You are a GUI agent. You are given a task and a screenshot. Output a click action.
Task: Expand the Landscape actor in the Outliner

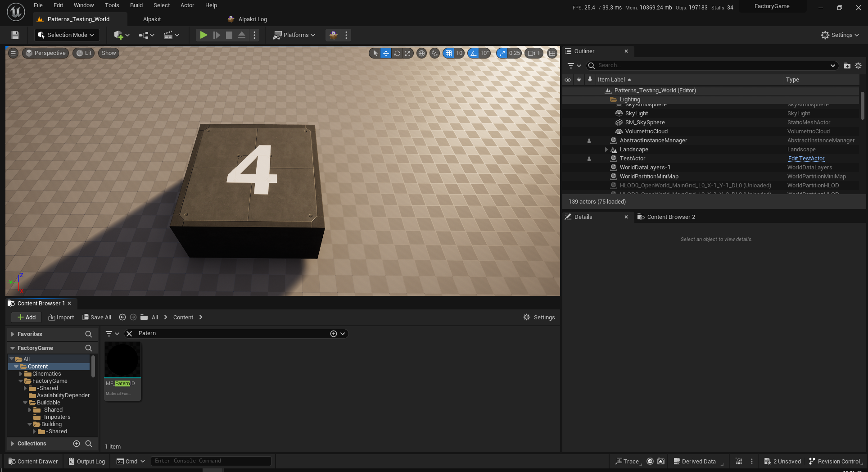(606, 150)
